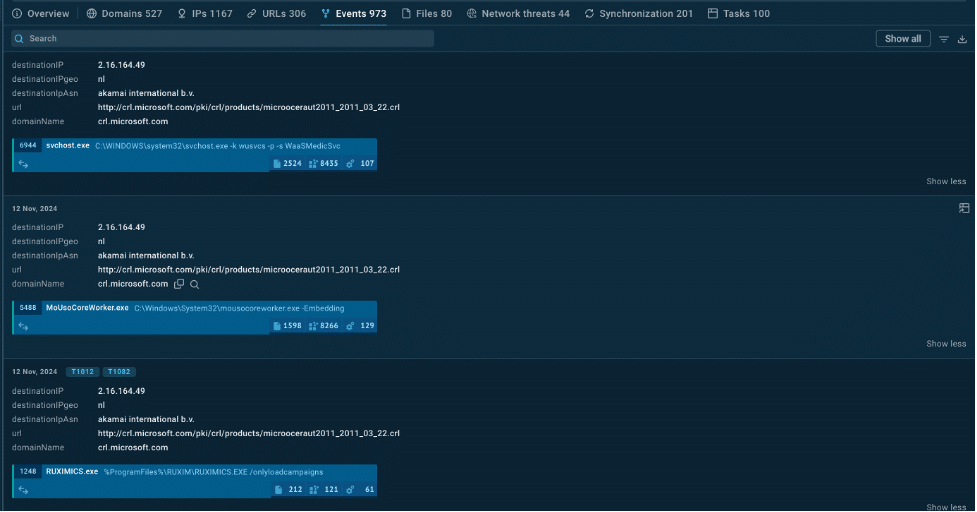This screenshot has height=512, width=977.
Task: Click the network arrows icon under svchost.exe
Action: 23,164
